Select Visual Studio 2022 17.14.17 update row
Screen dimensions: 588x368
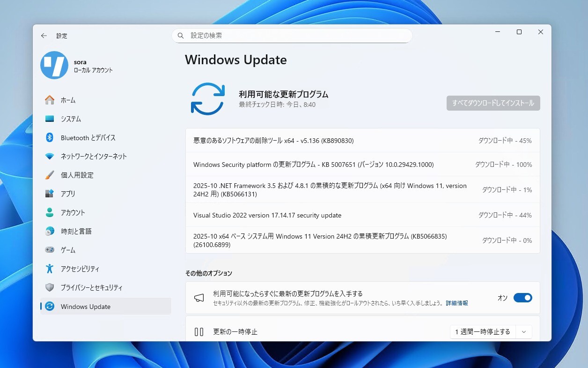pos(363,215)
